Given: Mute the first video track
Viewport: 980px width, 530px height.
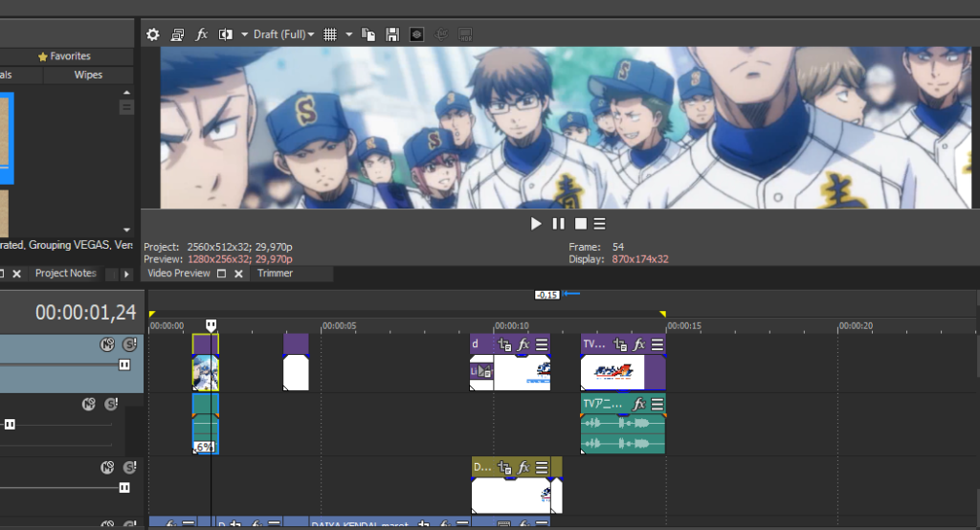Looking at the screenshot, I should (x=108, y=344).
